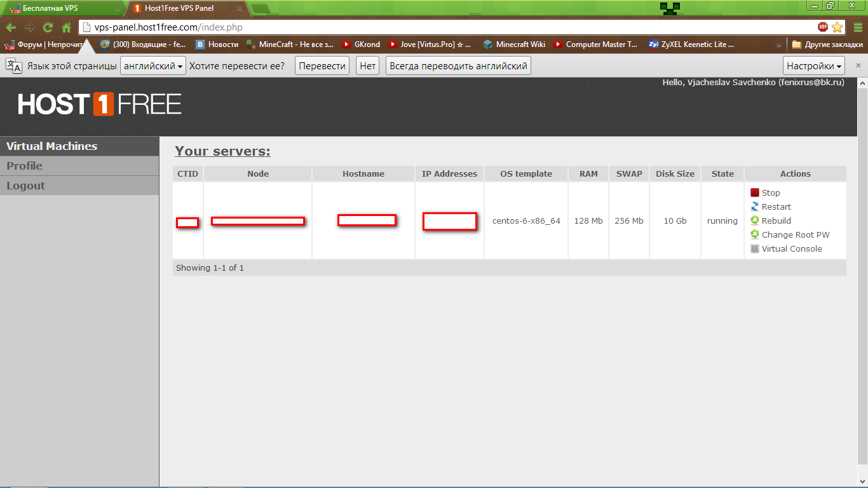Click the IP Addresses column header
868x488 pixels.
[x=449, y=173]
